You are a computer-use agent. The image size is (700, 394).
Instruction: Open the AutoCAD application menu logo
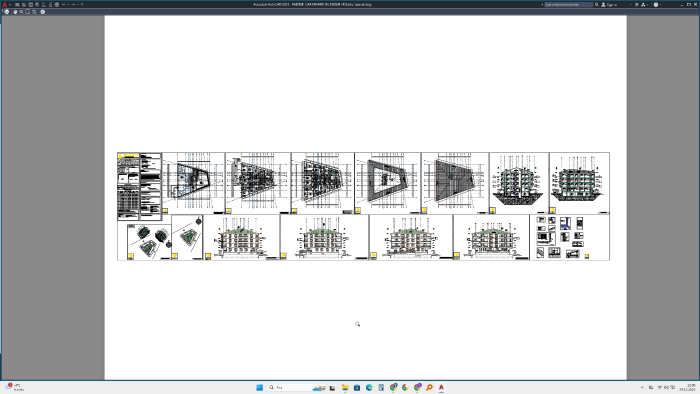point(4,4)
